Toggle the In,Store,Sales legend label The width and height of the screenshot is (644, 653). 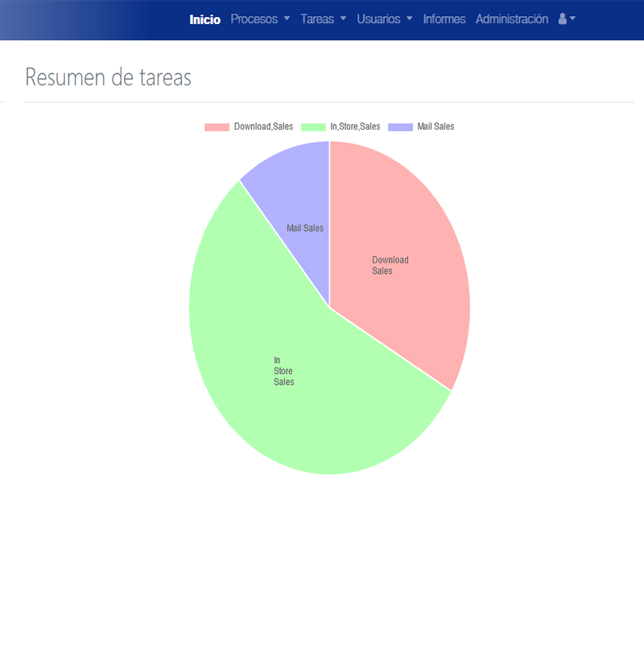[x=355, y=127]
